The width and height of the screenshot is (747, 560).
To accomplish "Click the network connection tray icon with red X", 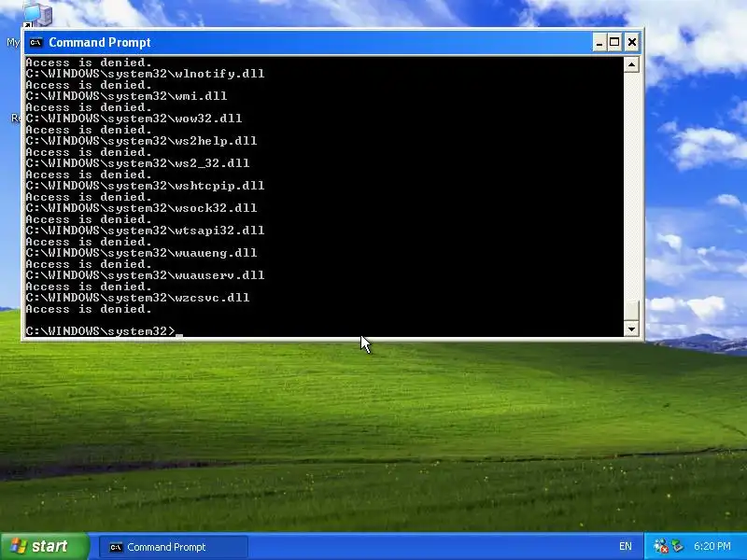I will (660, 546).
